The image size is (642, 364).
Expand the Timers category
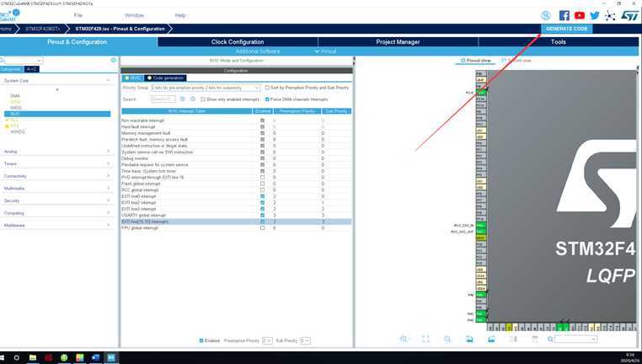click(57, 163)
